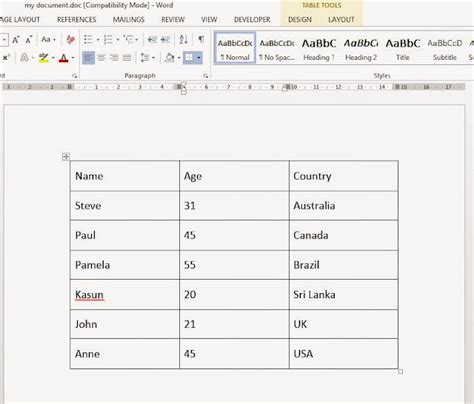Apply the Heading 2 style
This screenshot has width=474, height=404.
361,48
